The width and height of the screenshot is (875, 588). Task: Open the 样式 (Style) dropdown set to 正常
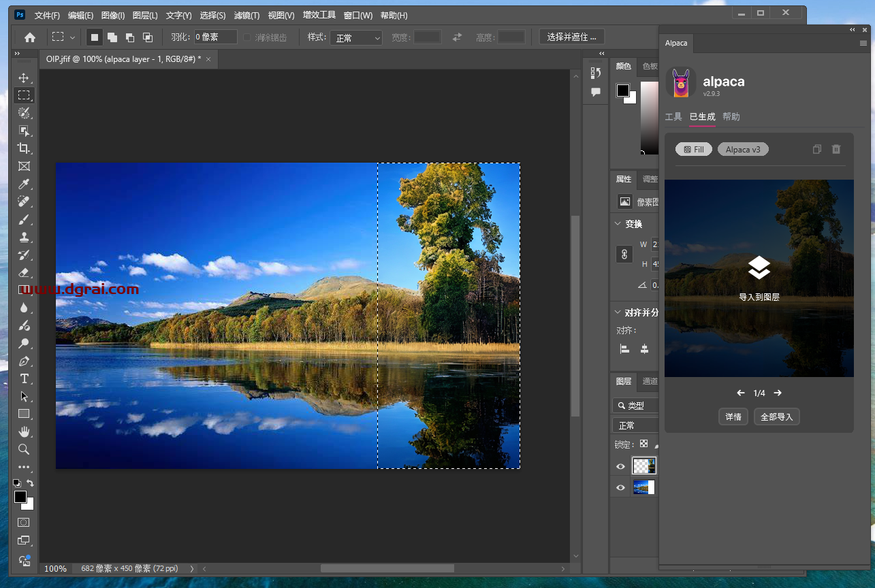[x=356, y=38]
